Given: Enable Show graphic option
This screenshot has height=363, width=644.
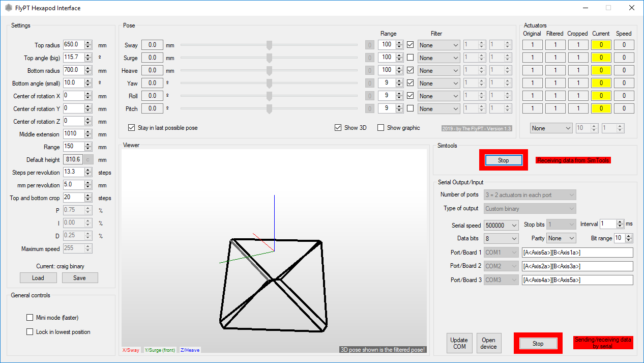Looking at the screenshot, I should 380,128.
